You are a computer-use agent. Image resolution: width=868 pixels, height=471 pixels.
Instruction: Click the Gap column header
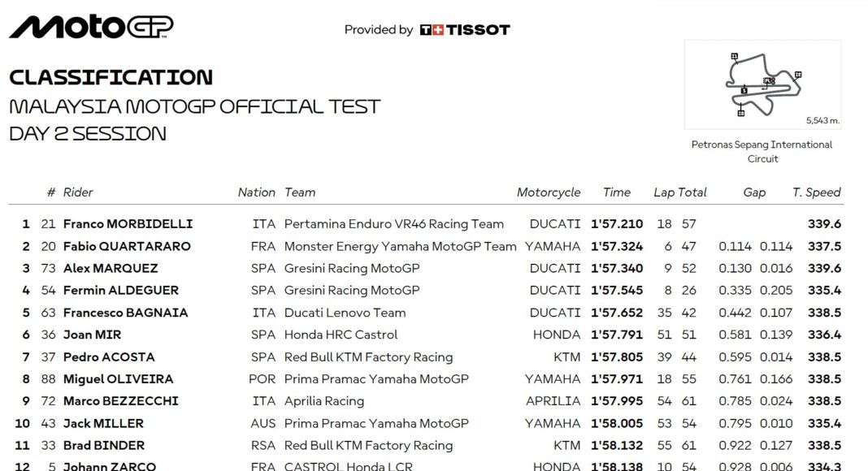pyautogui.click(x=754, y=192)
